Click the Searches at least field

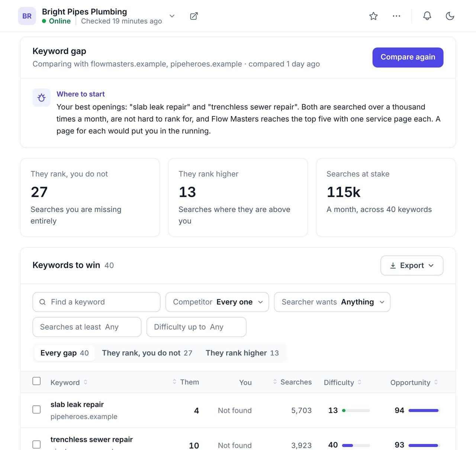(87, 327)
